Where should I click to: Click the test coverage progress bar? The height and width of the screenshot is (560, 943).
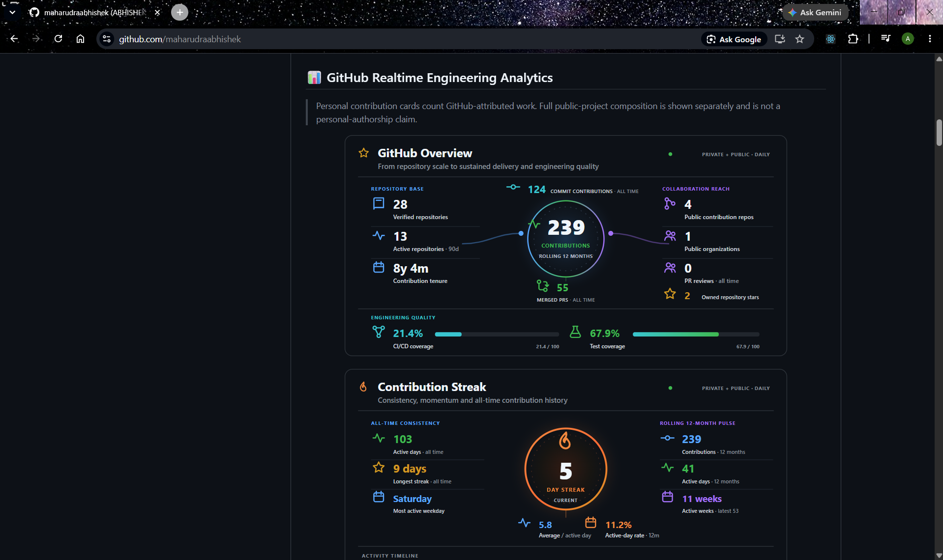point(696,335)
